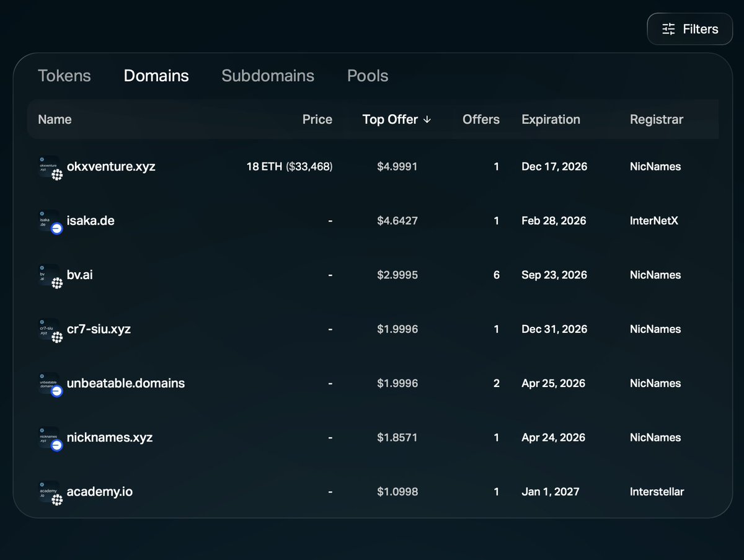
Task: Open the academy.io domain name
Action: [x=99, y=492]
